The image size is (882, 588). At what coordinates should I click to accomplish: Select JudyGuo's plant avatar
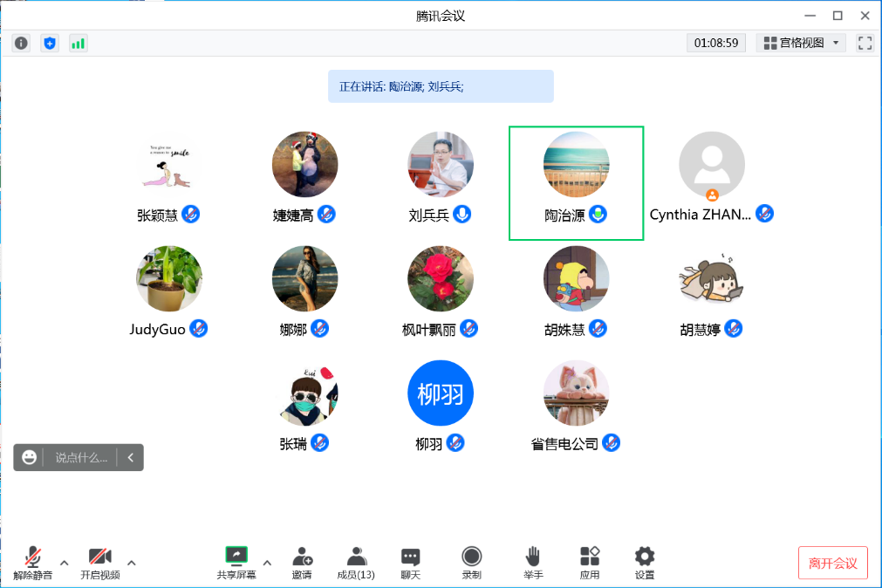coord(169,278)
